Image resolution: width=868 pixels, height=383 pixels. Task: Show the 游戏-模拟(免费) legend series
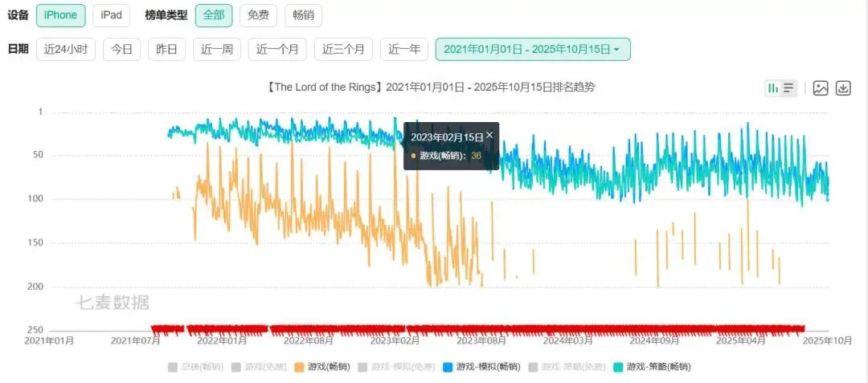395,367
